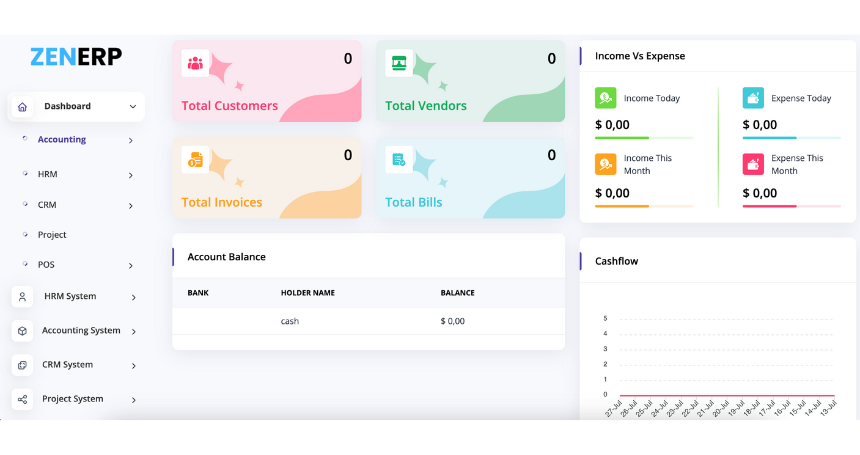Click the Income This Month '$ 0,00' value
Screen dimensions: 860x455
612,193
